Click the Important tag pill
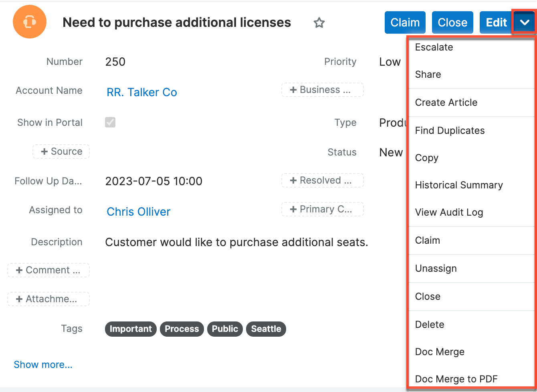Screen dimensions: 537x392 click(131, 329)
